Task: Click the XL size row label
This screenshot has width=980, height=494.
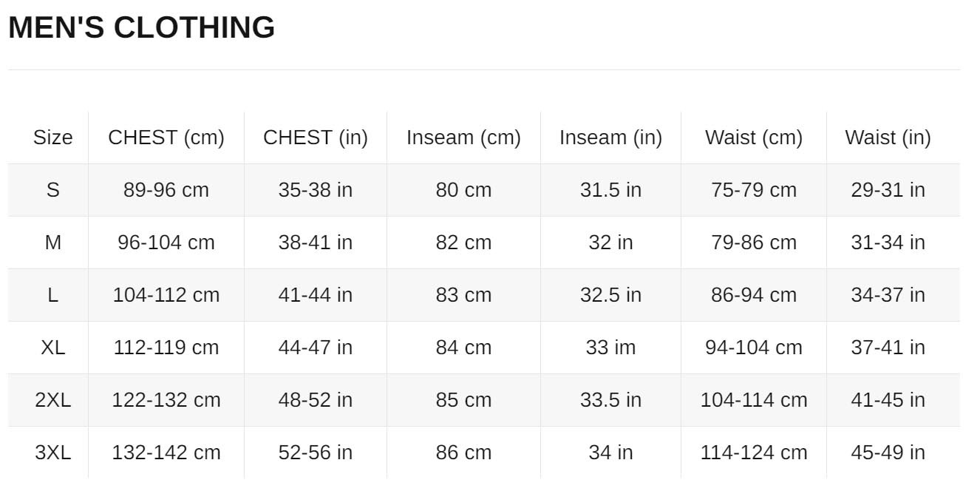Action: (53, 348)
